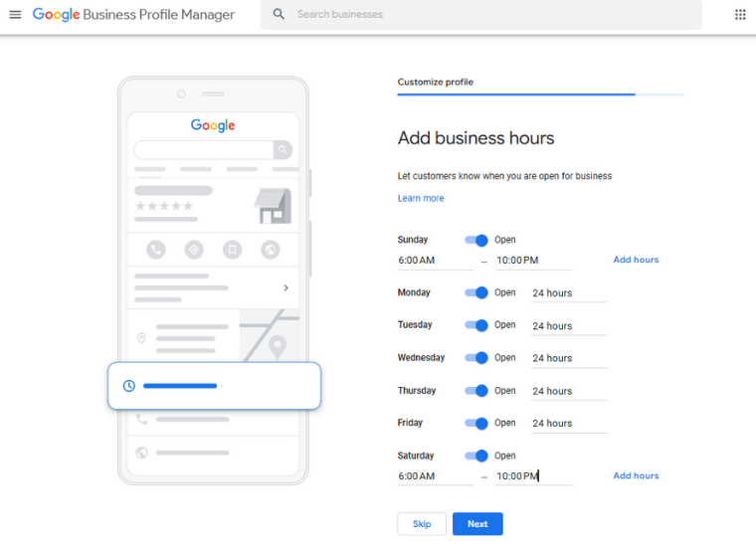Click the Search businesses field
This screenshot has width=756, height=547.
(480, 15)
